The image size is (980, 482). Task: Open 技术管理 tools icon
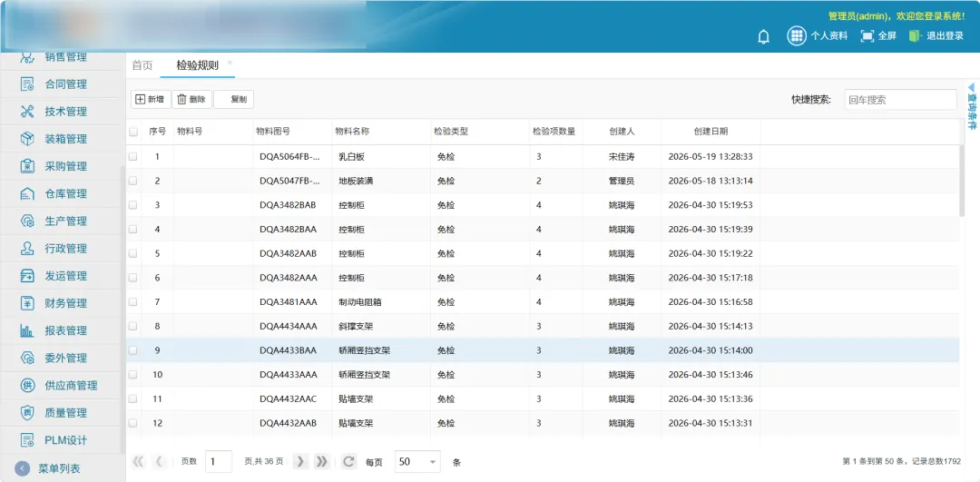[27, 112]
